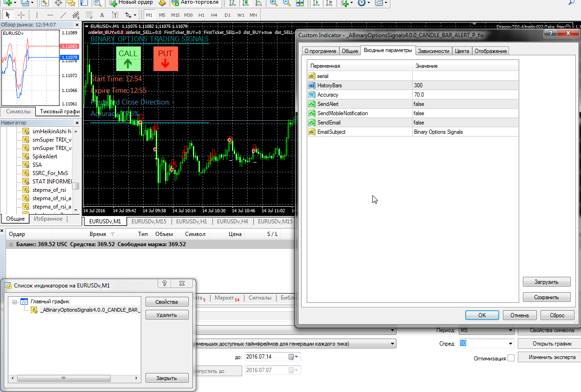Switch to the Зависимости tab

coord(433,51)
